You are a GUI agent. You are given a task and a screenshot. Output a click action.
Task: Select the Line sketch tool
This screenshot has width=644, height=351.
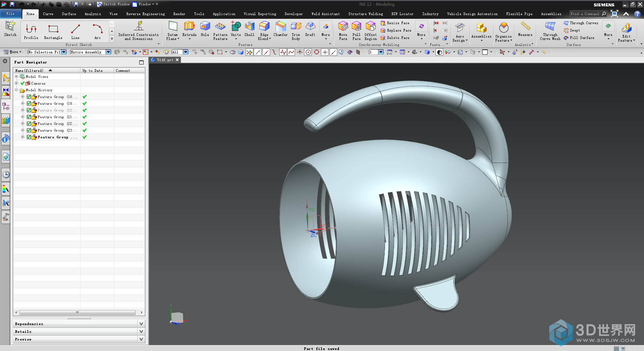tap(75, 32)
